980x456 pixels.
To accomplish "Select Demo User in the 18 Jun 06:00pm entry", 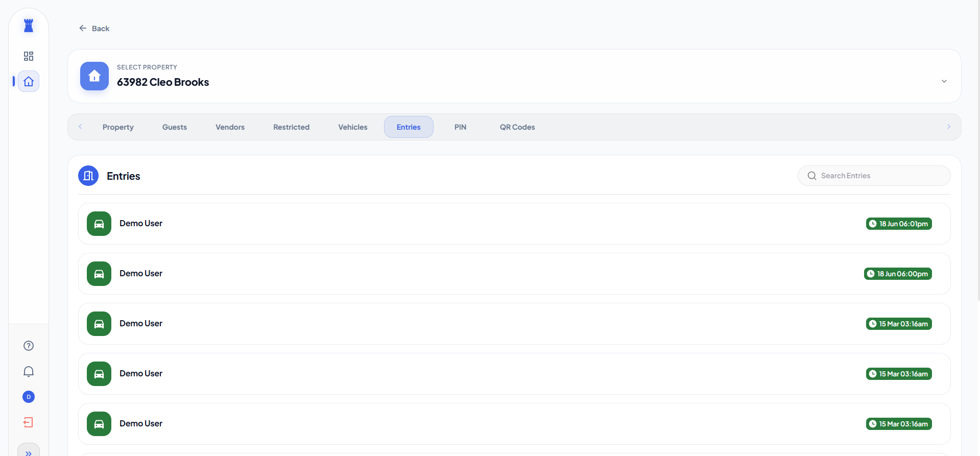I will [x=141, y=274].
